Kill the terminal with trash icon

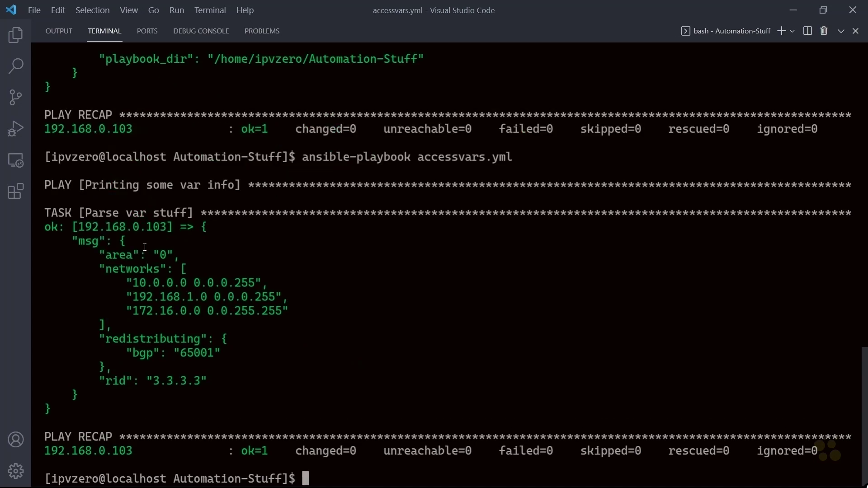point(824,31)
